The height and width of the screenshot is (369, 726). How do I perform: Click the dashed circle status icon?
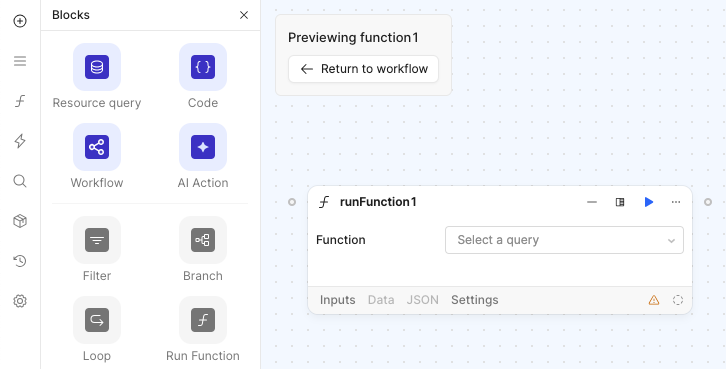(678, 300)
